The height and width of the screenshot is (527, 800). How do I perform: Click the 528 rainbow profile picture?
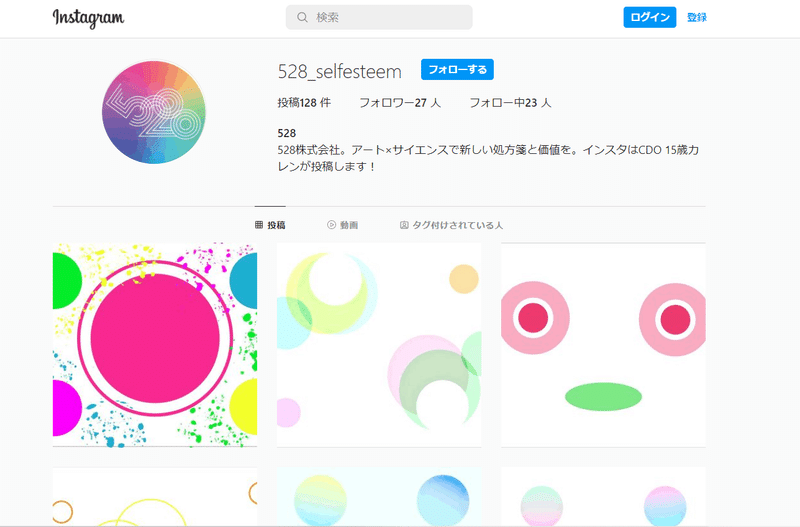pos(154,112)
